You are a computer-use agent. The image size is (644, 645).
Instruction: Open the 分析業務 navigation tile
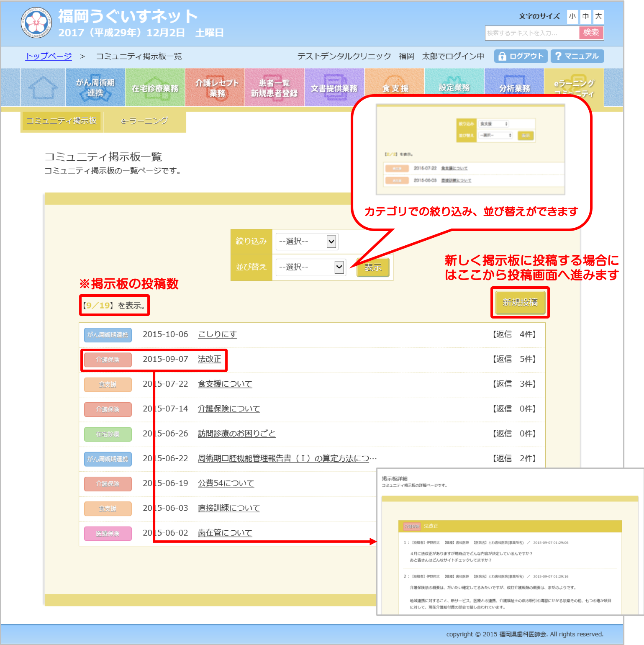point(514,87)
